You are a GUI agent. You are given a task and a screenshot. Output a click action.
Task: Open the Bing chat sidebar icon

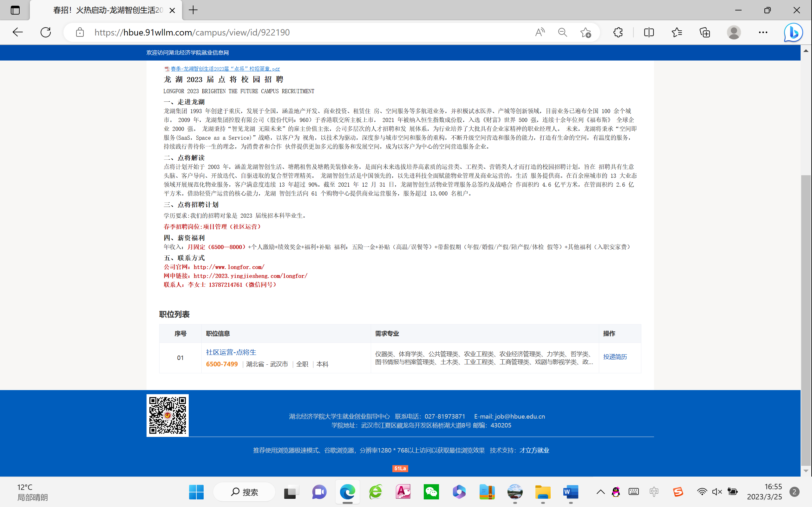pos(793,32)
